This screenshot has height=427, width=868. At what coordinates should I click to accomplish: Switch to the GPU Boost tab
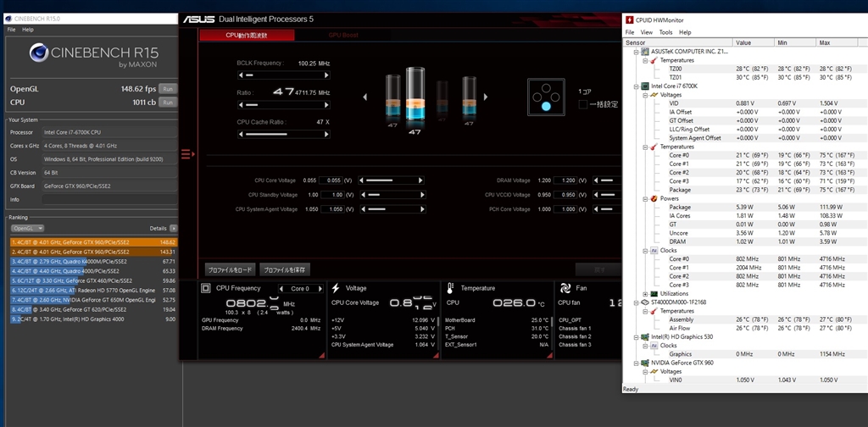[x=345, y=35]
